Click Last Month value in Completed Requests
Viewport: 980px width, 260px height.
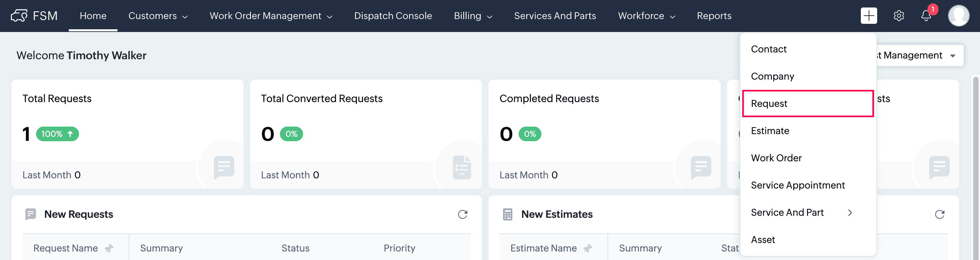[554, 175]
